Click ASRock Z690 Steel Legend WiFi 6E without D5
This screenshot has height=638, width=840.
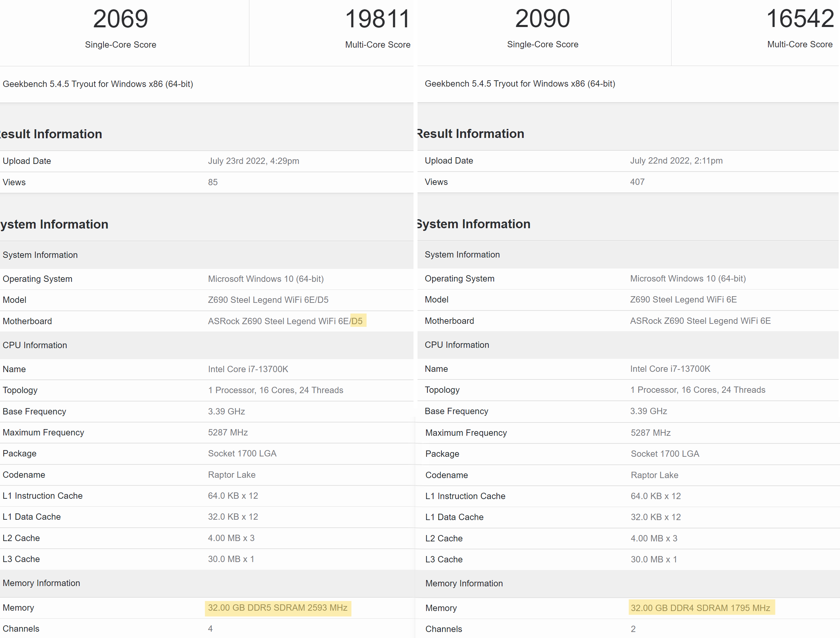[700, 321]
